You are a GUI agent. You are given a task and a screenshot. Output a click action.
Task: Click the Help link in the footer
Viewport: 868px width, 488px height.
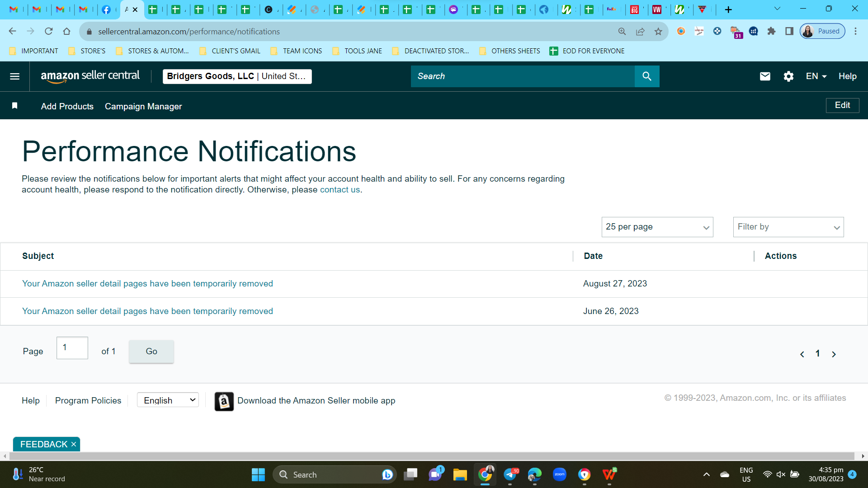click(31, 401)
